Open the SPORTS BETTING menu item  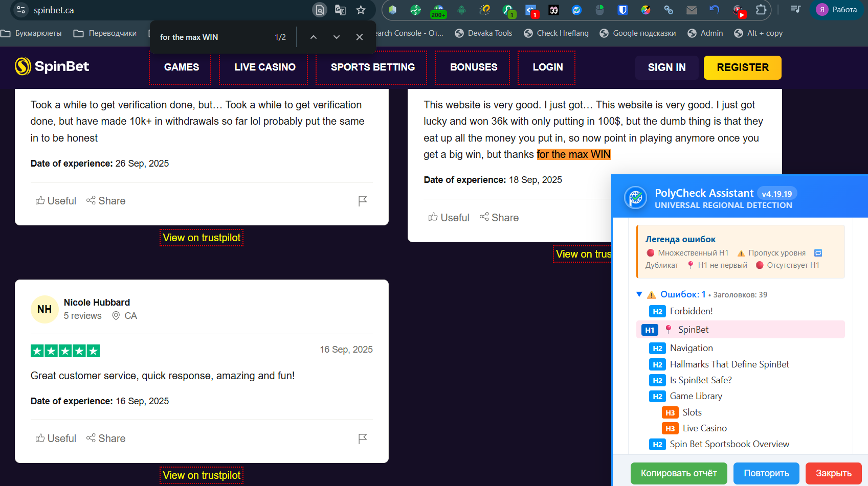pos(372,67)
